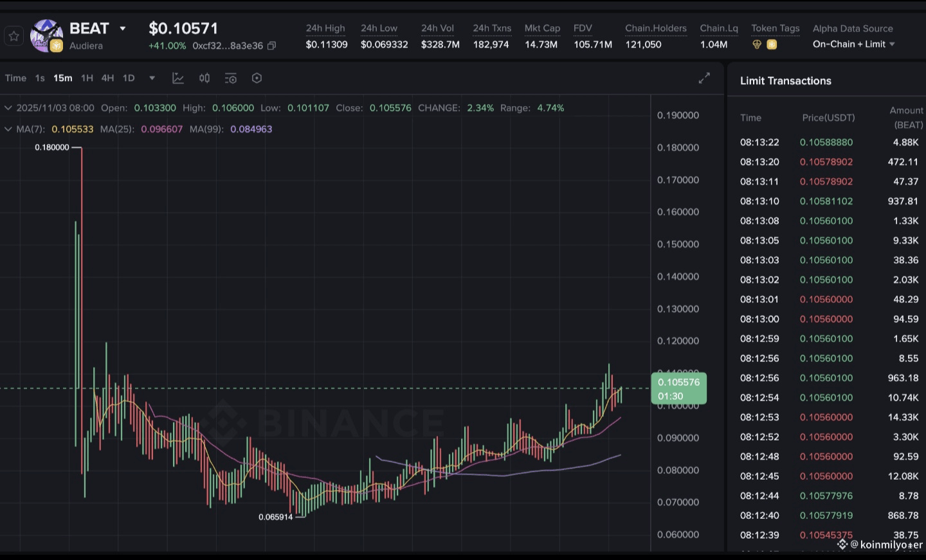926x560 pixels.
Task: Select the 15m time interval
Action: click(62, 78)
